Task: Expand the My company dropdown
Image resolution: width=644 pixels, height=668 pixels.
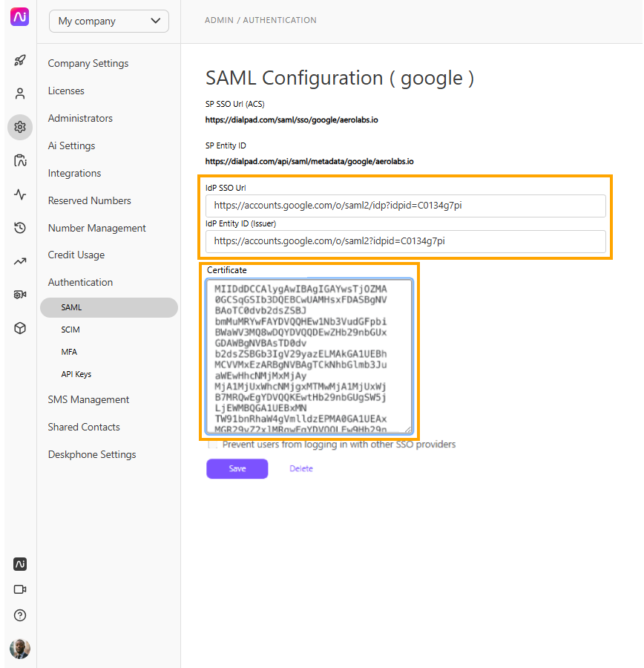Action: click(109, 21)
